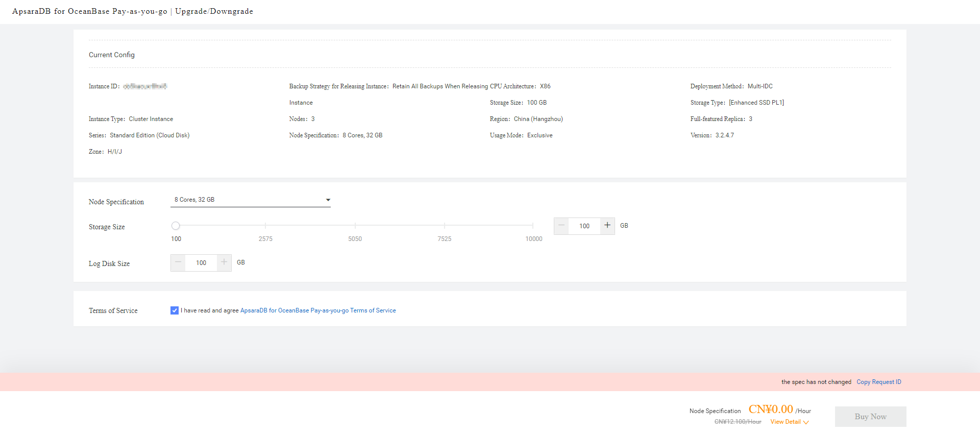The height and width of the screenshot is (434, 980).
Task: Increase Storage Size with plus button
Action: 607,226
